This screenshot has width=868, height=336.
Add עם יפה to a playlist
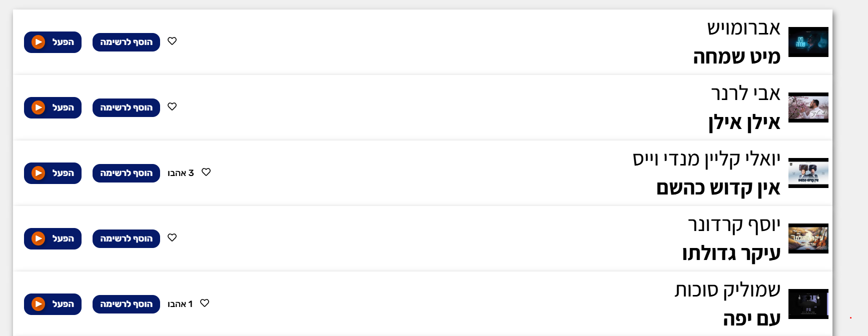126,304
